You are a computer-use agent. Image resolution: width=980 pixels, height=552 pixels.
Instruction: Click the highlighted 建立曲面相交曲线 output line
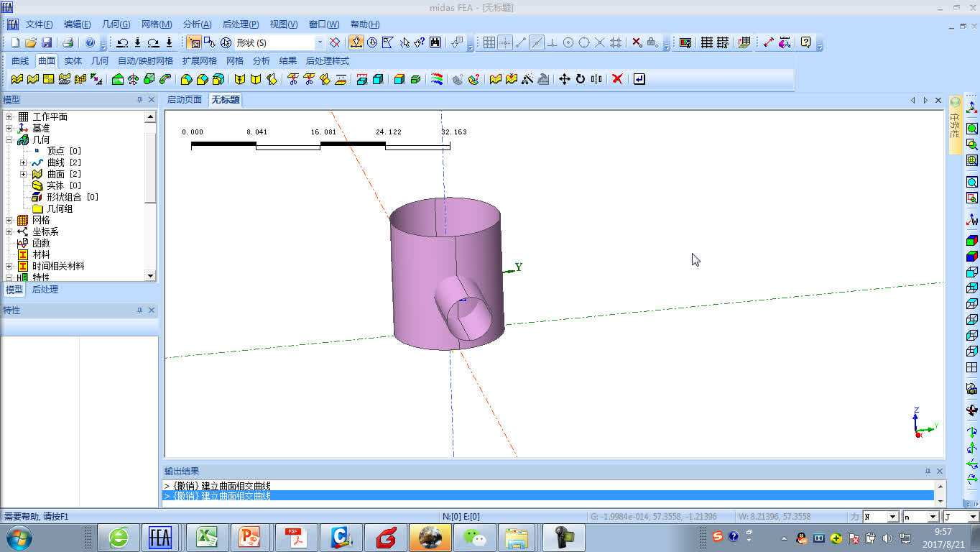click(x=548, y=496)
